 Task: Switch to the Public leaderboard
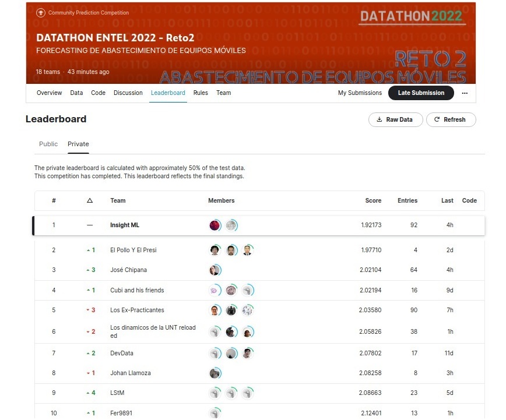48,144
